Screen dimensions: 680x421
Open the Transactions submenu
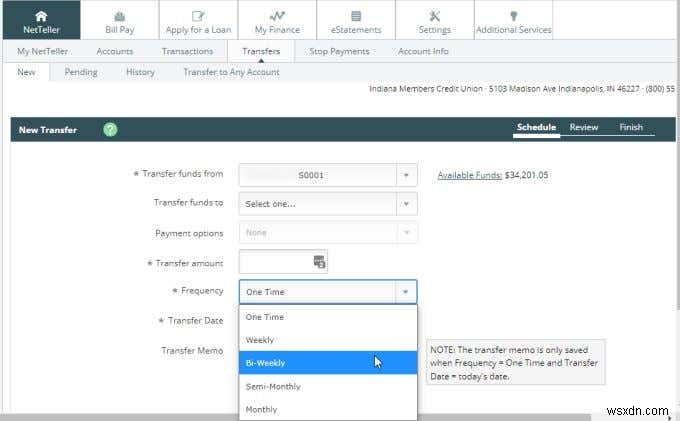(x=187, y=51)
